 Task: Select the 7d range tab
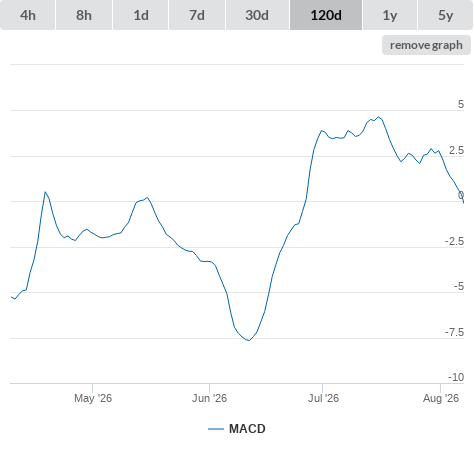[x=197, y=15]
